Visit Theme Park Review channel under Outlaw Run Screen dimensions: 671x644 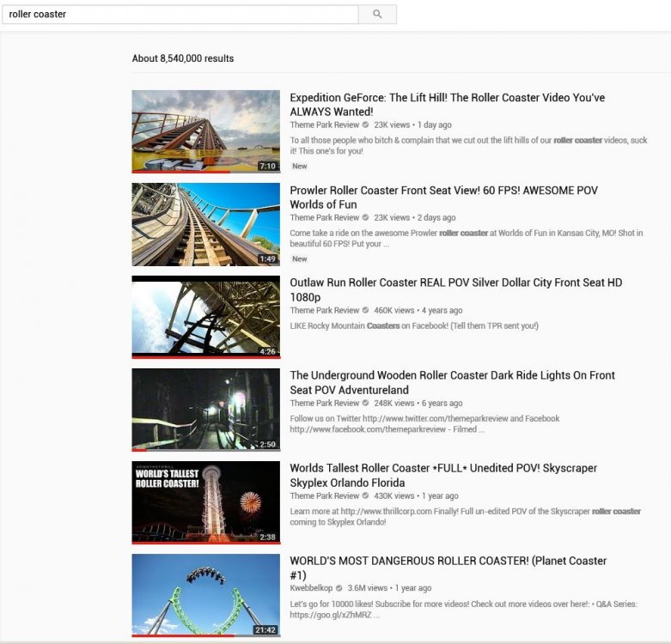(325, 311)
